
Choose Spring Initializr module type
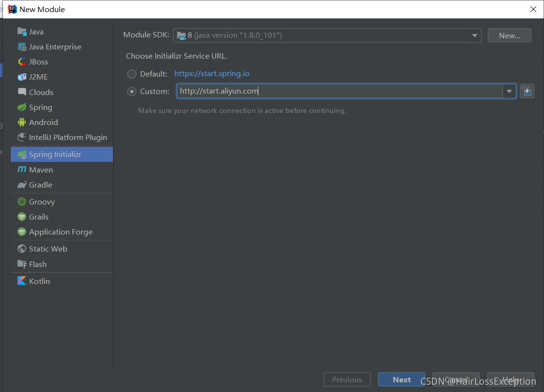(62, 154)
